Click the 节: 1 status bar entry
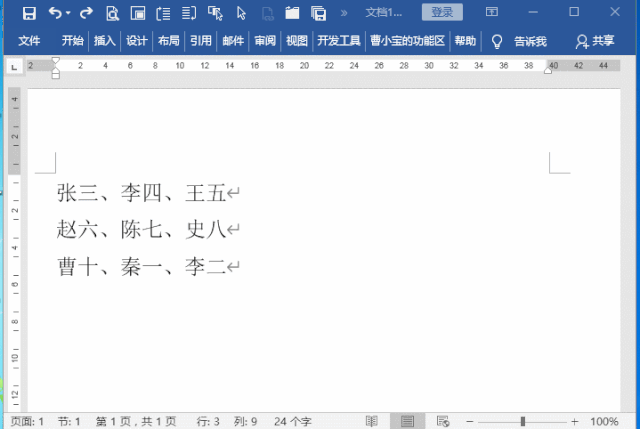 [69, 421]
